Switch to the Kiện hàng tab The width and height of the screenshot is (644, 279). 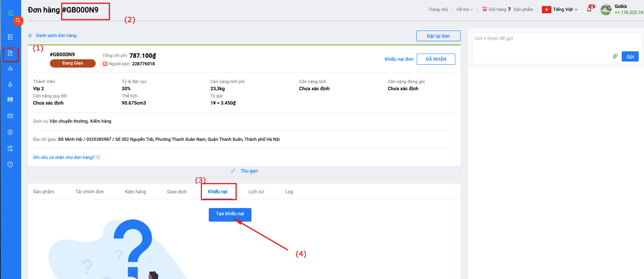tap(135, 192)
